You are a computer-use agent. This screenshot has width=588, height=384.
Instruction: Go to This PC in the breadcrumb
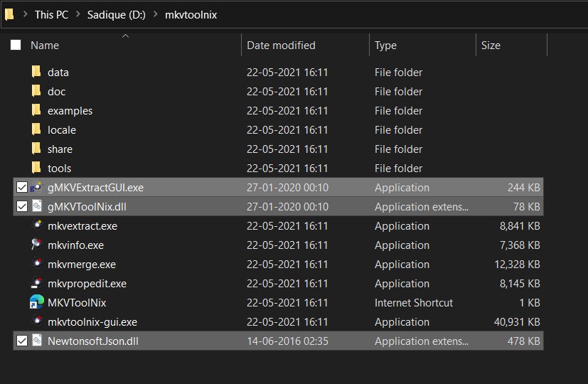pyautogui.click(x=51, y=15)
